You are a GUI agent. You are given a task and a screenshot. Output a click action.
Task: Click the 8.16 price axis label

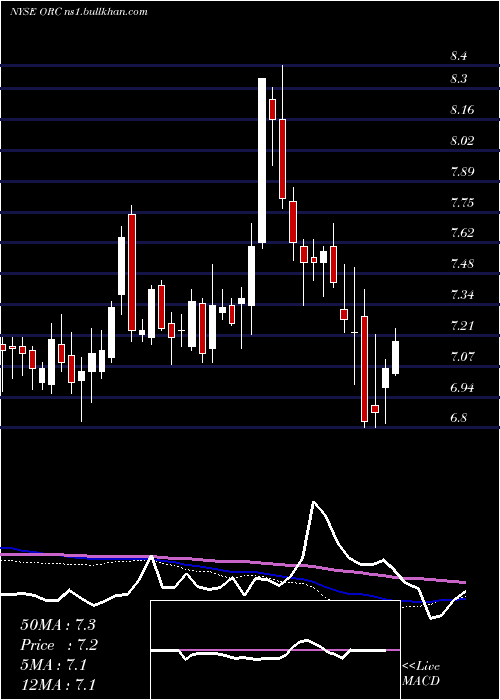coord(461,110)
